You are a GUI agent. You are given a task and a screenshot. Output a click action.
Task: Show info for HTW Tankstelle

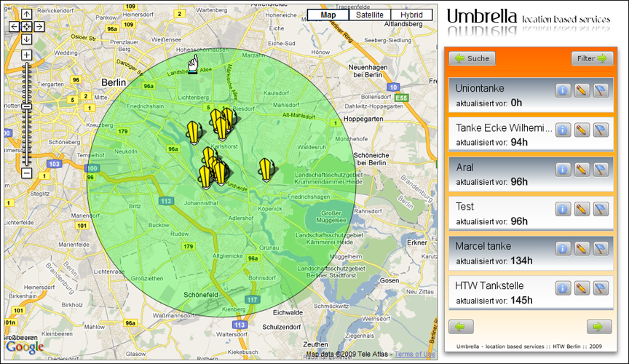[x=563, y=288]
